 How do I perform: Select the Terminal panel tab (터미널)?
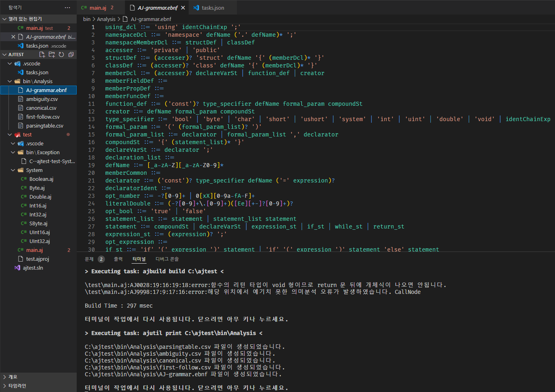139,259
